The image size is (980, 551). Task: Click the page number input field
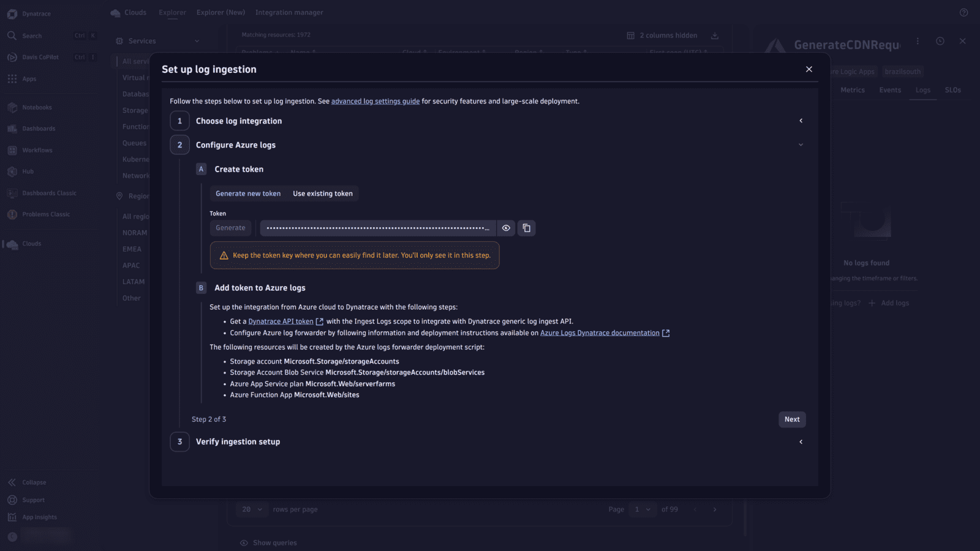tap(641, 509)
